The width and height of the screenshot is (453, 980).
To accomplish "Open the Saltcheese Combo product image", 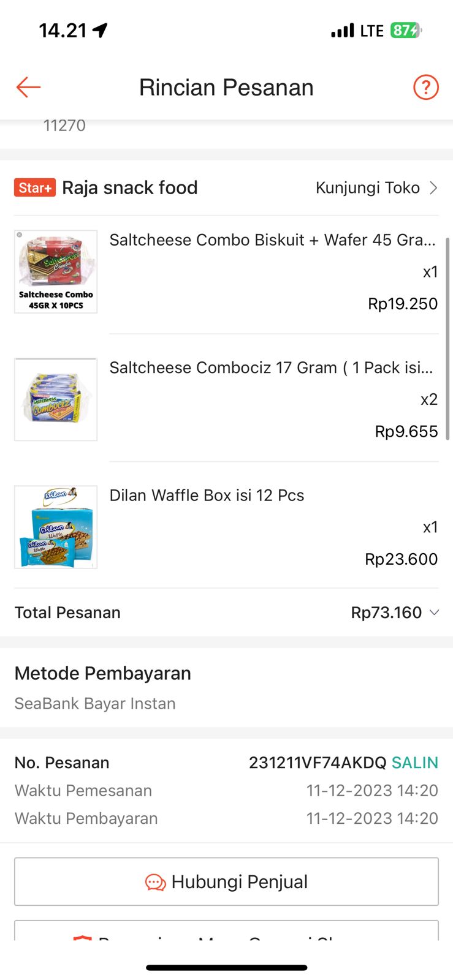I will pyautogui.click(x=56, y=271).
